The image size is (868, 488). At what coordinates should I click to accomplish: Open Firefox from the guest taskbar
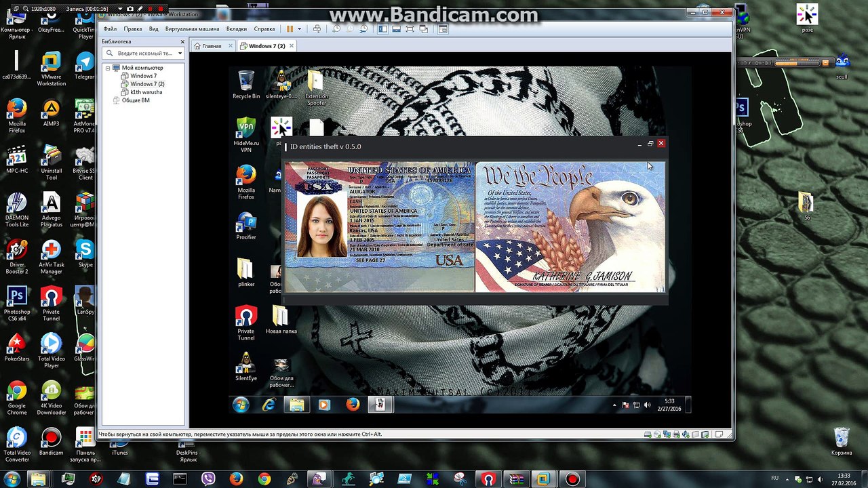[x=353, y=405]
